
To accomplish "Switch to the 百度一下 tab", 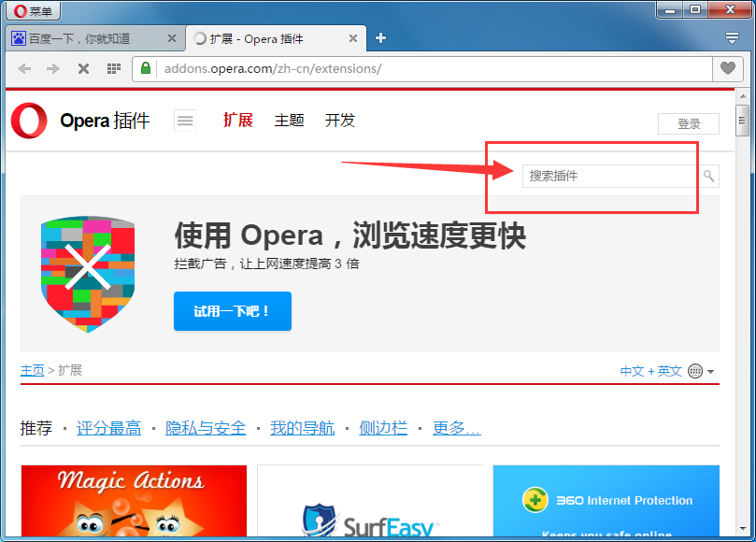I will 94,38.
